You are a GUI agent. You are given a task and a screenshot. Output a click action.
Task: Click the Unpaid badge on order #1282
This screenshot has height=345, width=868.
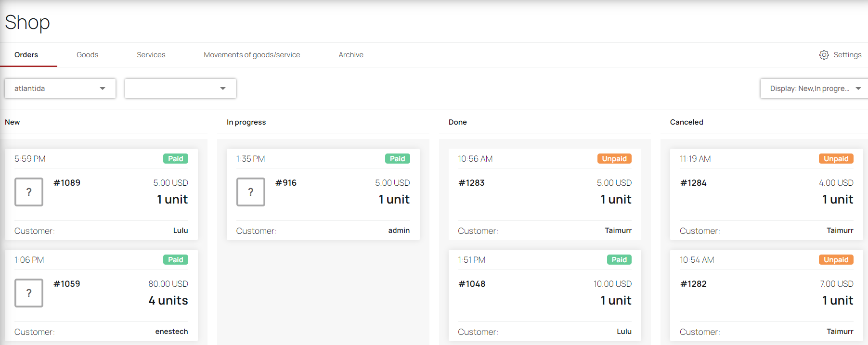[836, 260]
